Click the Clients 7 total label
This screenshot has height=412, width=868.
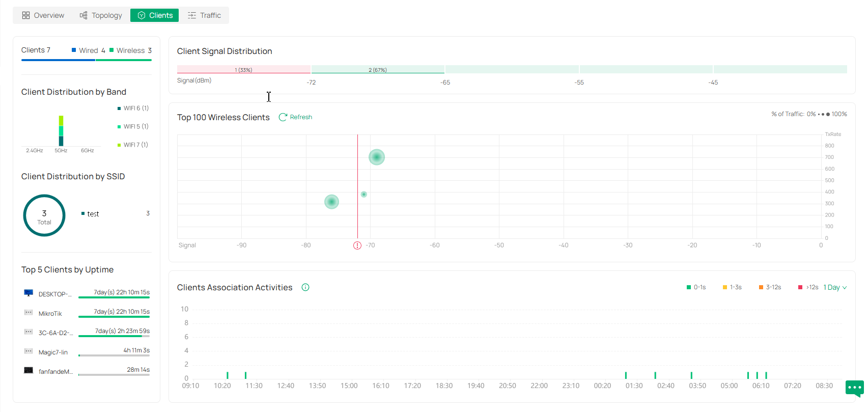tap(36, 50)
